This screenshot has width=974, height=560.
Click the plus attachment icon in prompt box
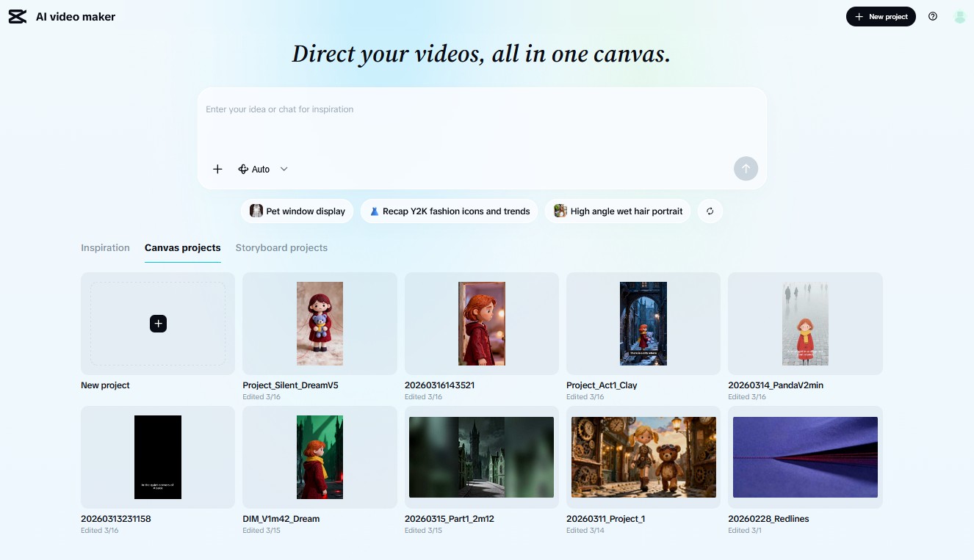(x=217, y=169)
